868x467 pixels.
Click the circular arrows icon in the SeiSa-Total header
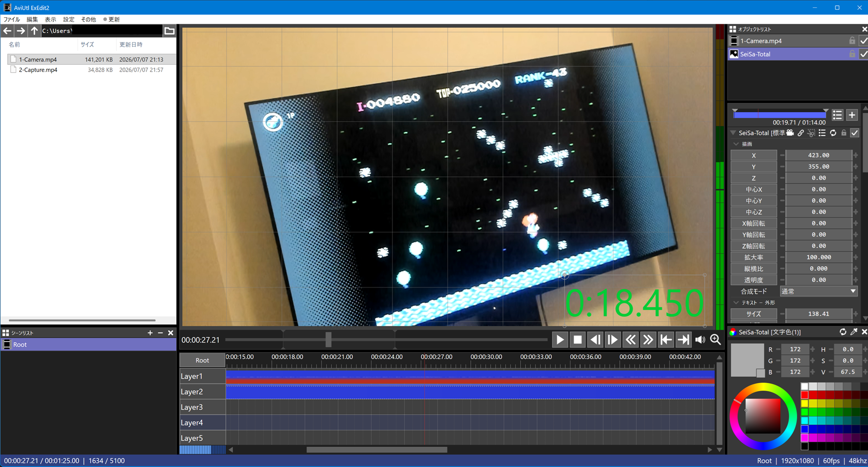pos(833,133)
